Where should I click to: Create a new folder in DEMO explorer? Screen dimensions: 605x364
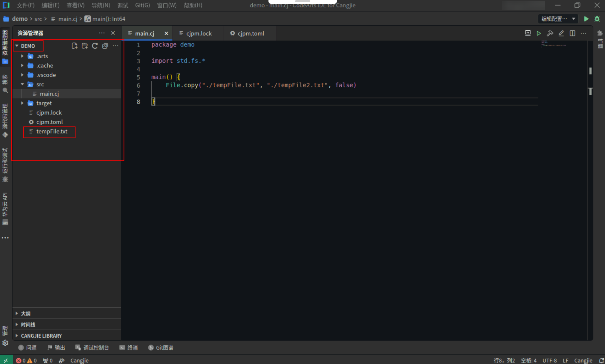85,46
